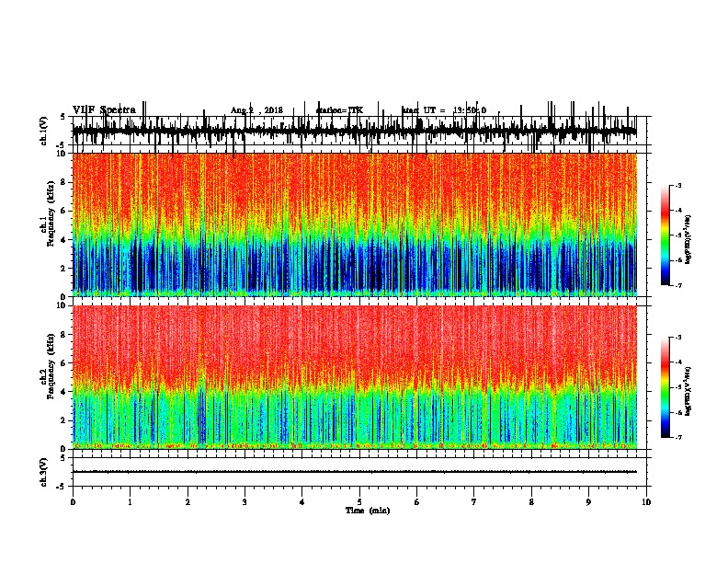Click the "ch.3(V)" waveform axis label
728x563 pixels.
point(44,473)
